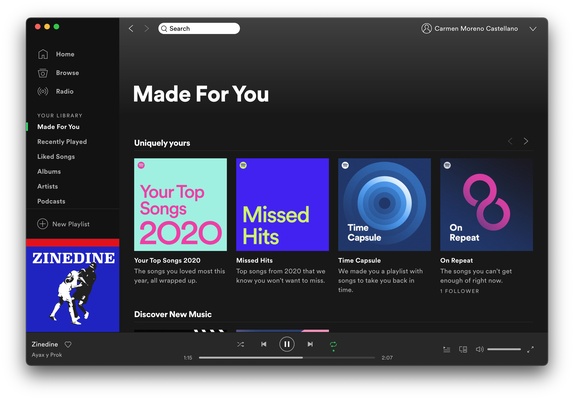The height and width of the screenshot is (400, 574).
Task: Click the 1 FOLLOWER text under On Repeat
Action: pyautogui.click(x=459, y=291)
